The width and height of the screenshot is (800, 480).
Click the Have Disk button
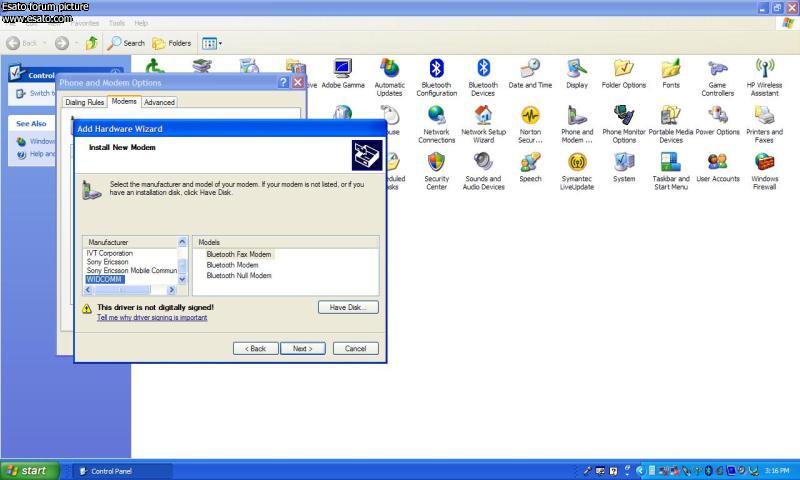point(348,307)
